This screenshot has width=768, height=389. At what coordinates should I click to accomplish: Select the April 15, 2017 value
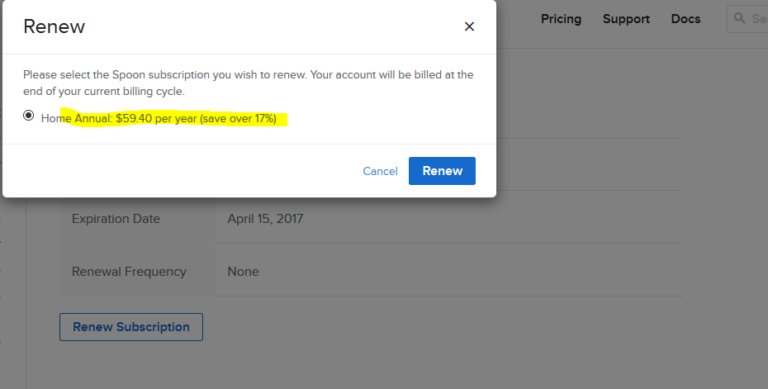click(x=265, y=219)
